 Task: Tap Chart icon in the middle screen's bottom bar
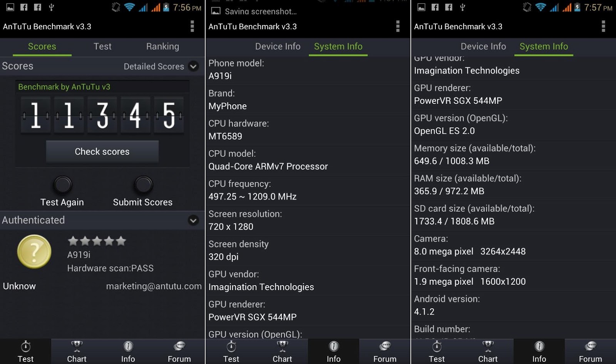point(283,346)
